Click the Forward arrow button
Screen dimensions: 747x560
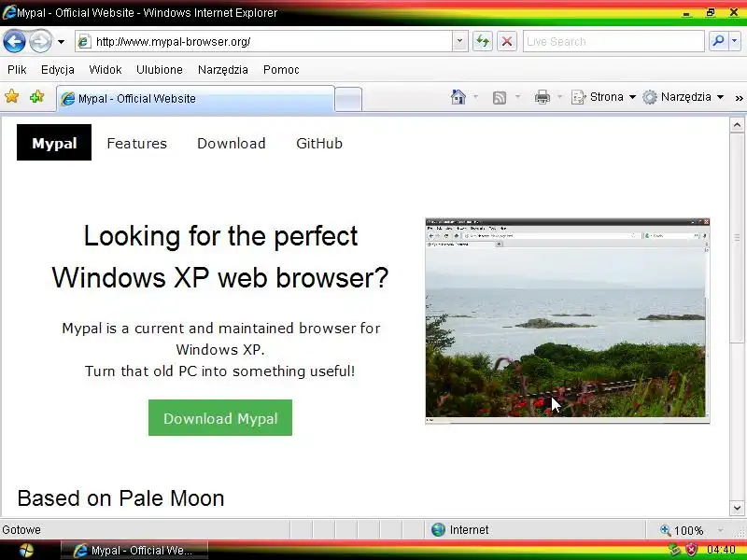[x=40, y=41]
